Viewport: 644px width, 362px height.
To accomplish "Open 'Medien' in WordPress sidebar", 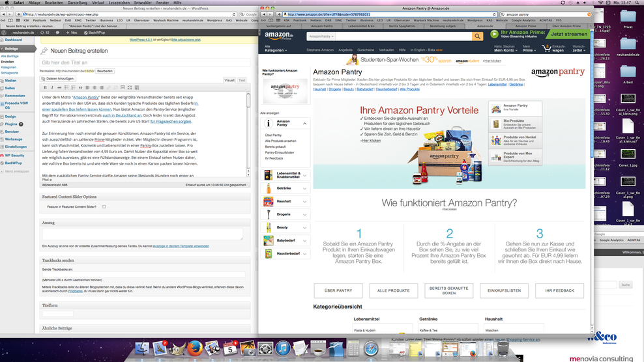I will pyautogui.click(x=10, y=81).
